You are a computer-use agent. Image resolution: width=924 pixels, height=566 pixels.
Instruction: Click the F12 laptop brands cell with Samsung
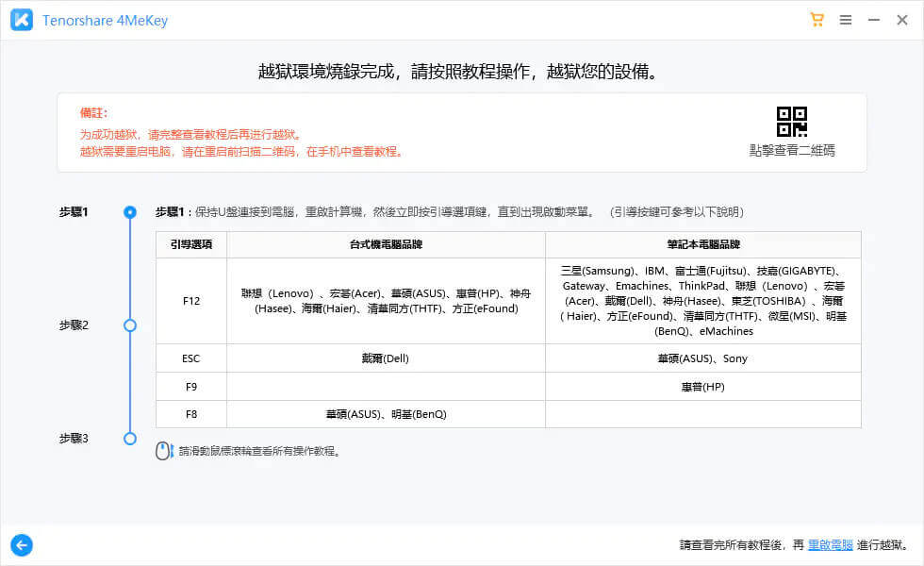coord(703,301)
